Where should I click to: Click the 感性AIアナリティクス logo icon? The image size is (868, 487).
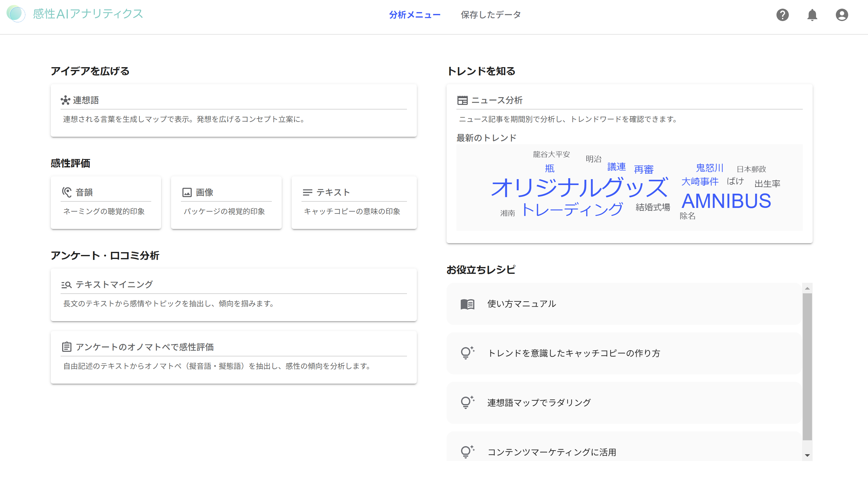point(16,14)
